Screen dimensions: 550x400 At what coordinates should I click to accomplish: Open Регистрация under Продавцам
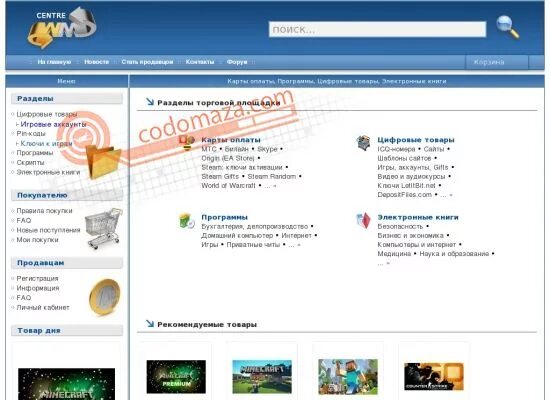coord(37,279)
